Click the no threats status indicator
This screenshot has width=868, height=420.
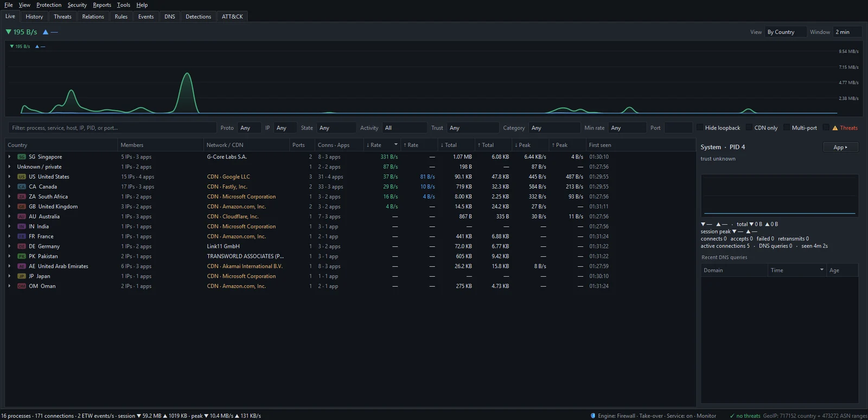point(745,416)
